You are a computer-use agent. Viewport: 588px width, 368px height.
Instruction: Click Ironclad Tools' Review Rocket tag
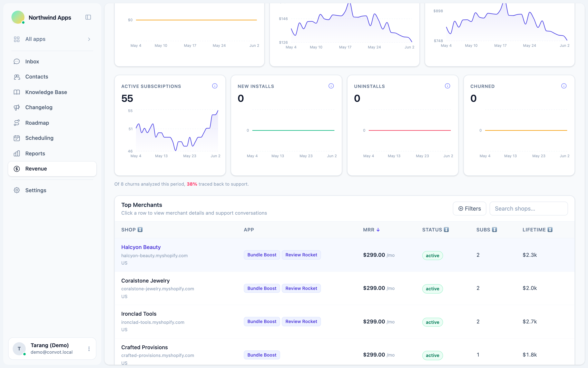pos(301,322)
